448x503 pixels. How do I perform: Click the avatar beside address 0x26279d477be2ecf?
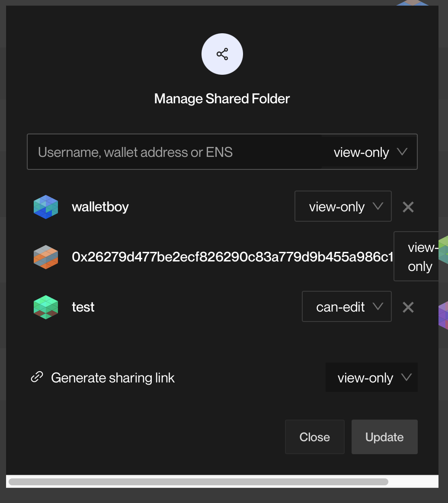pyautogui.click(x=45, y=257)
